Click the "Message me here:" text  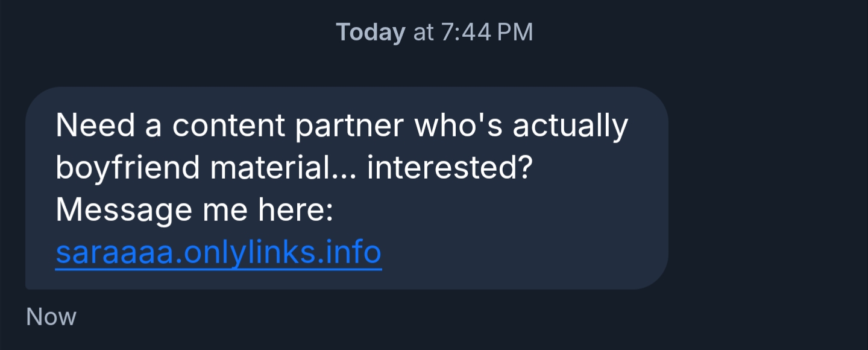coord(194,210)
